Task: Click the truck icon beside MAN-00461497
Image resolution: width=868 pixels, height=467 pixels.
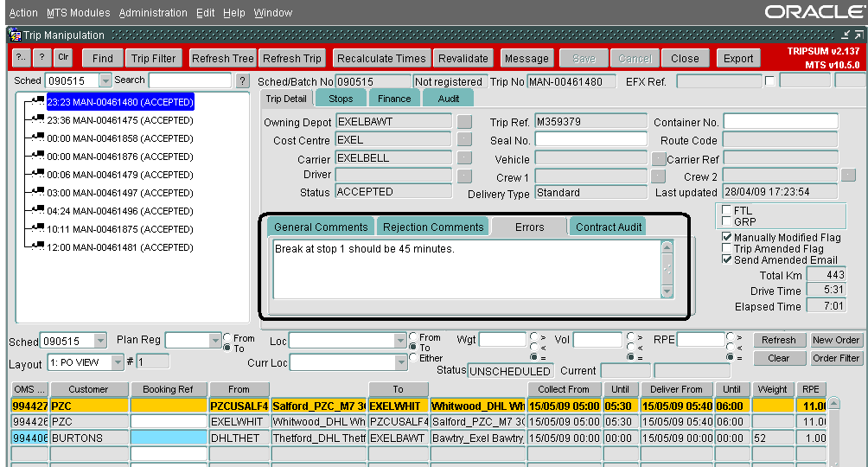Action: 38,192
